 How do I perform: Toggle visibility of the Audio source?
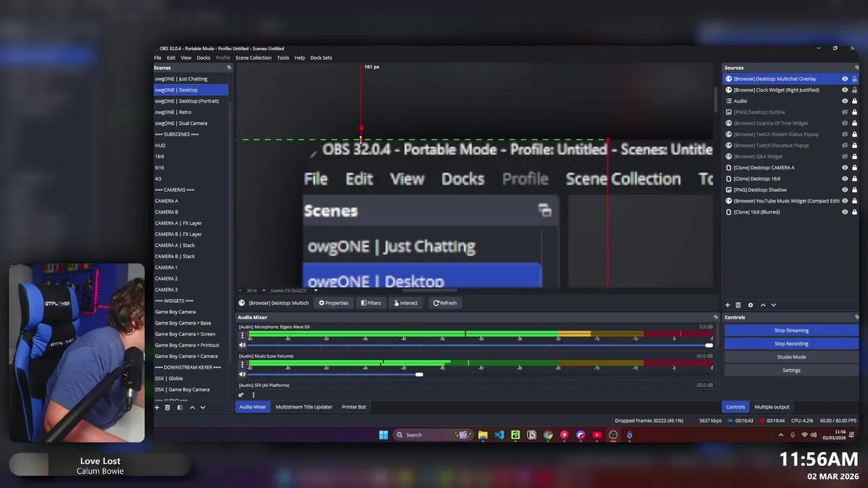[845, 101]
